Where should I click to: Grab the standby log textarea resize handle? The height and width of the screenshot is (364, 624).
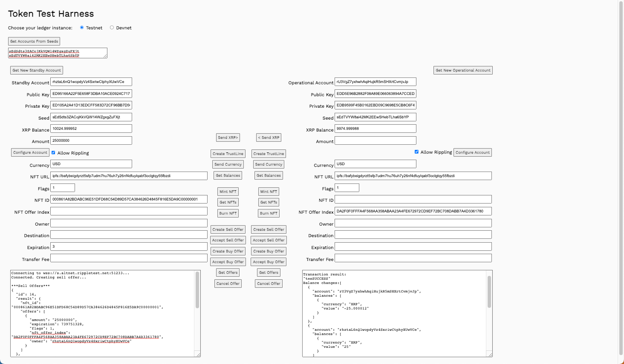point(198,355)
